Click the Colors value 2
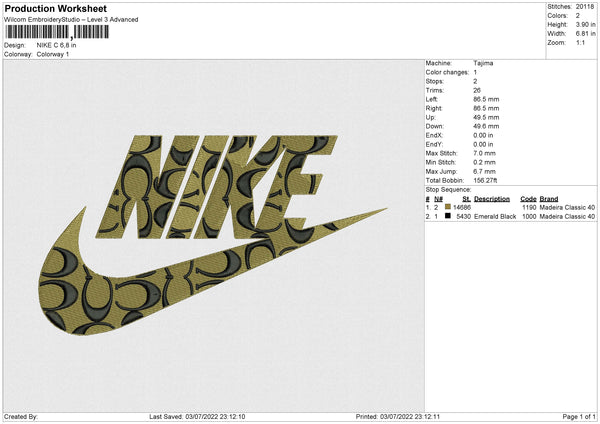The height and width of the screenshot is (424, 600). click(578, 16)
